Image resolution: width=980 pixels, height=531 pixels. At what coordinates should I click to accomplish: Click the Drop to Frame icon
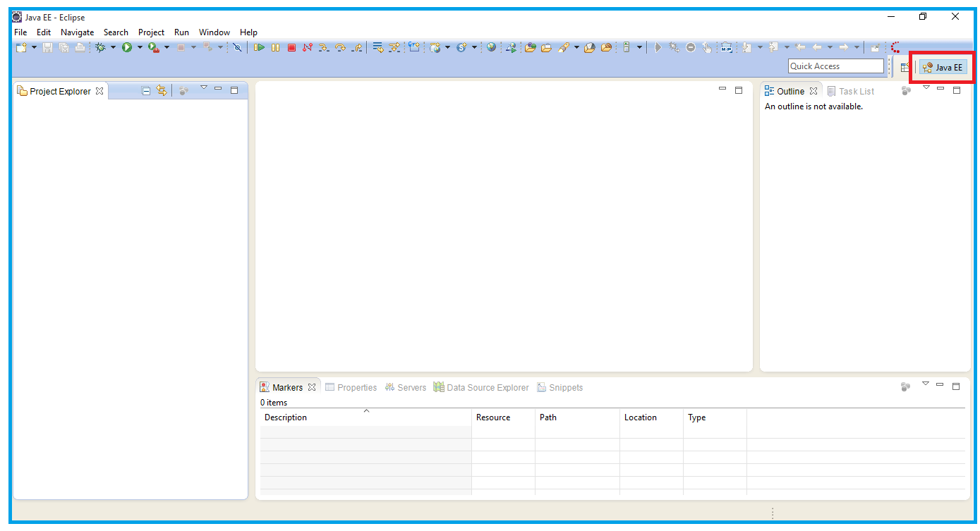coord(377,47)
